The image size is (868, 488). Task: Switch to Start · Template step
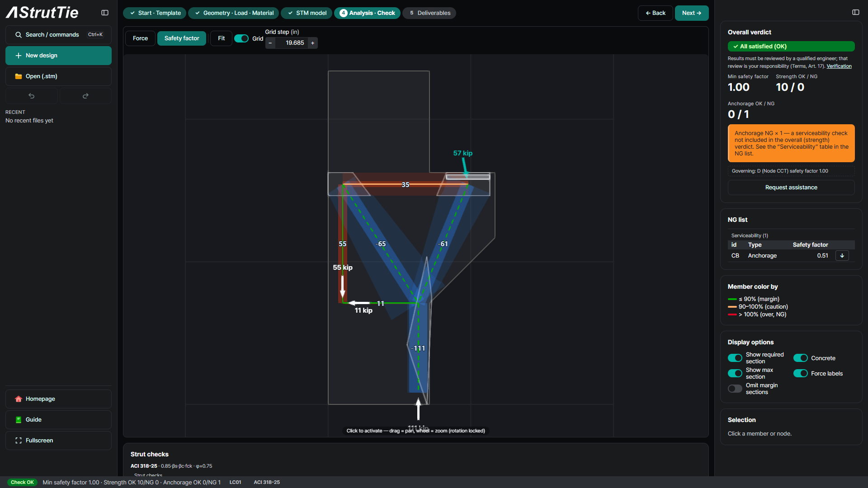click(155, 13)
